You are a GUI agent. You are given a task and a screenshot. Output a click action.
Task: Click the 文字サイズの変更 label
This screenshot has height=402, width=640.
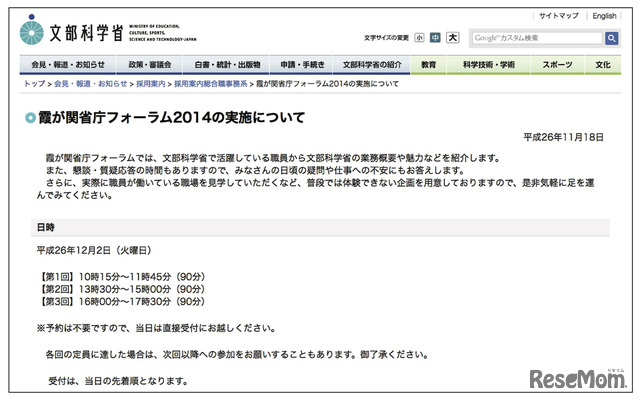coord(386,38)
